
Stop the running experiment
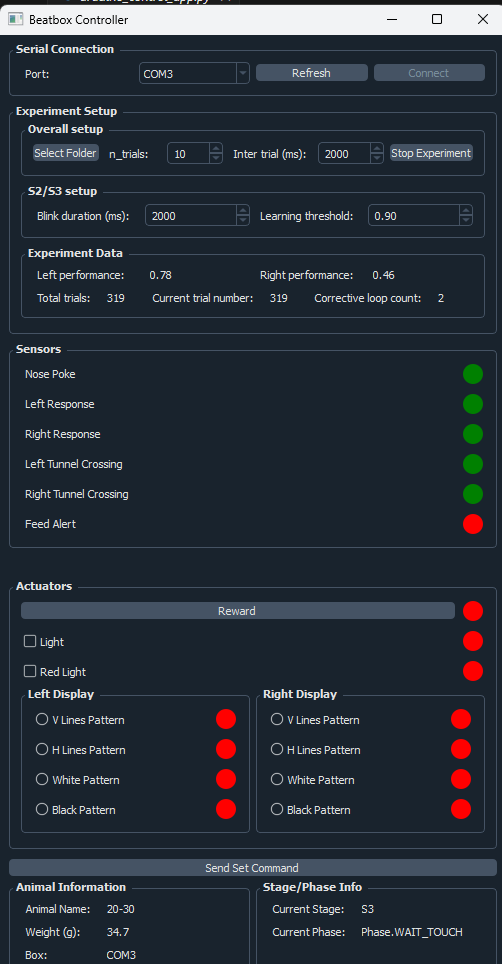[x=431, y=153]
